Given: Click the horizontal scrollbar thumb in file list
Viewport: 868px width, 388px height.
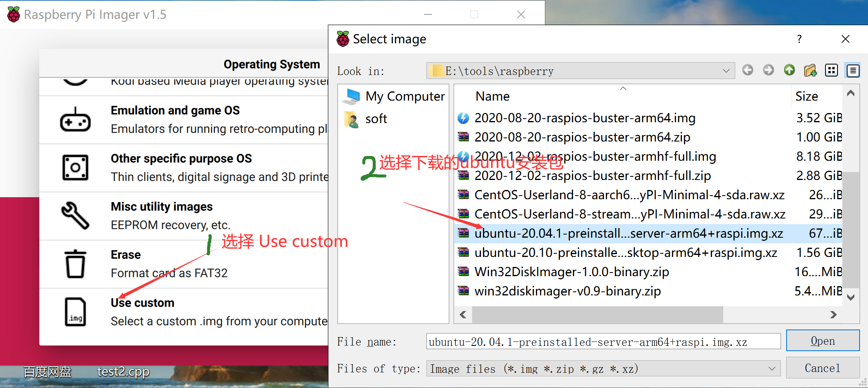Looking at the screenshot, I should pos(598,315).
